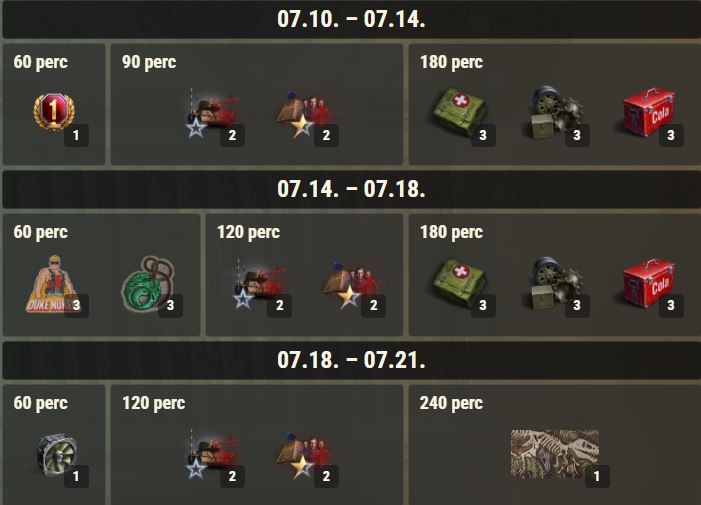This screenshot has height=505, width=701.
Task: Select tank XP booster in 07.18 row
Action: [211, 454]
